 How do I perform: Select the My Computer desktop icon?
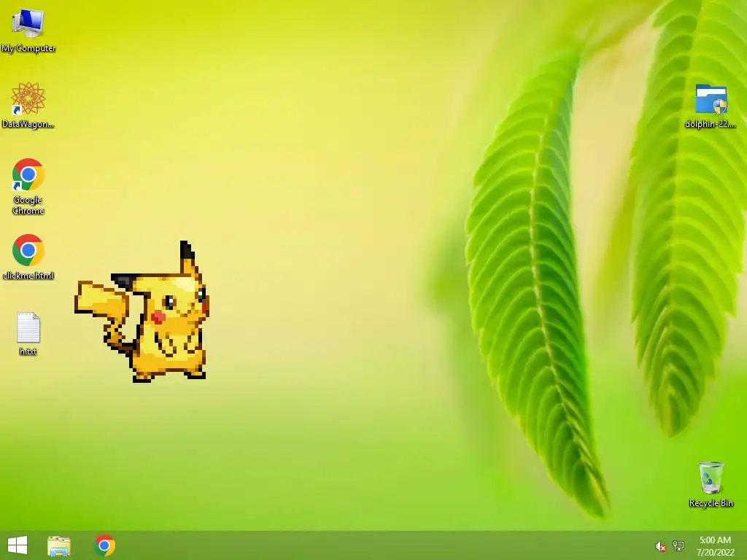pyautogui.click(x=28, y=23)
